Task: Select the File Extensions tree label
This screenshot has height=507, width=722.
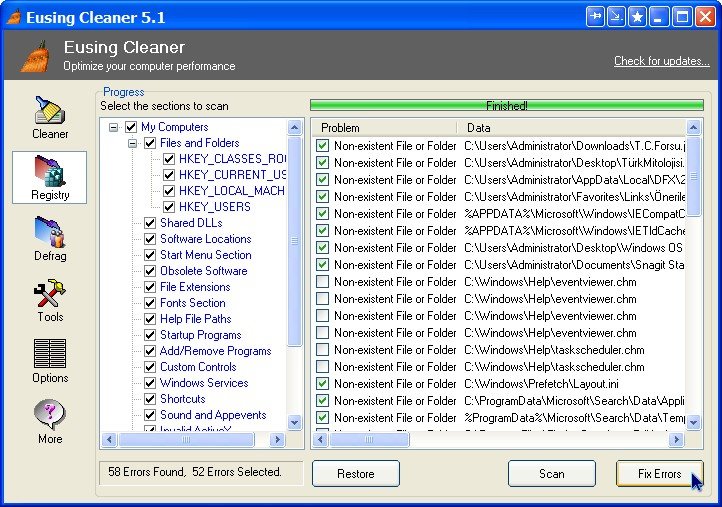Action: point(195,287)
